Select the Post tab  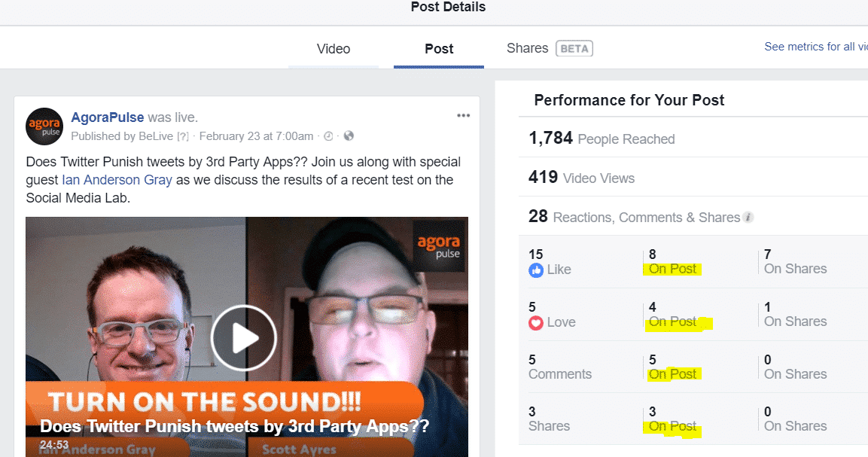(x=439, y=49)
